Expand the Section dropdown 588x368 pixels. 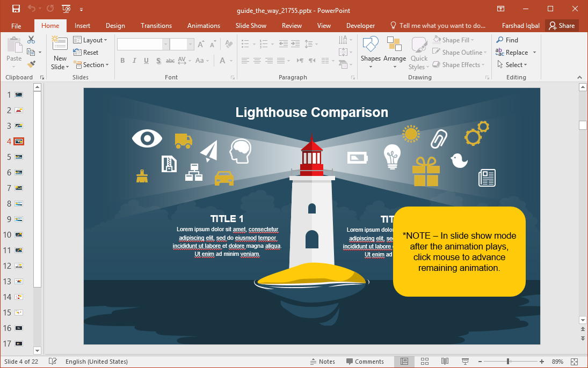click(92, 64)
